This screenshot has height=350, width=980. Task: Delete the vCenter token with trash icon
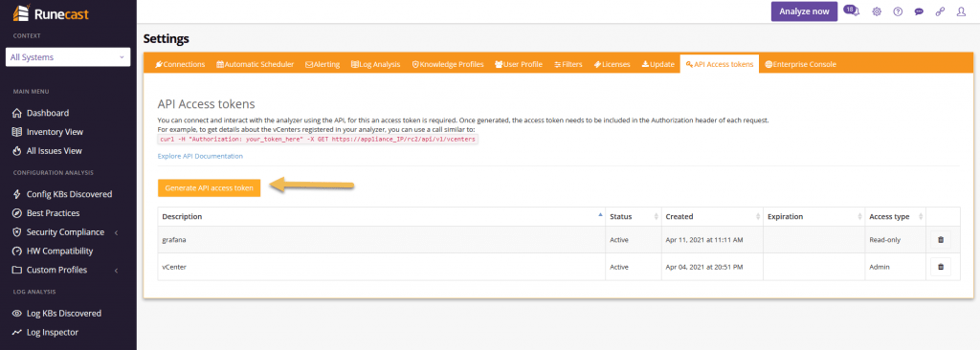(x=940, y=267)
